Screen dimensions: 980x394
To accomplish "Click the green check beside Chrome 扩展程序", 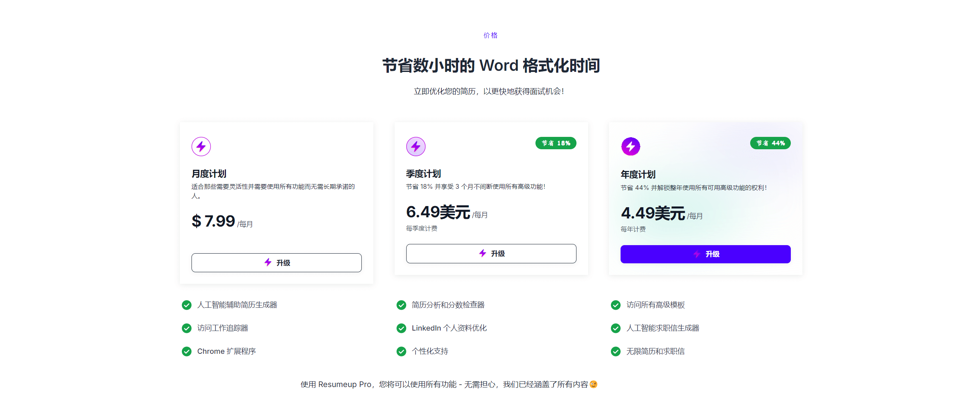I will tap(186, 351).
